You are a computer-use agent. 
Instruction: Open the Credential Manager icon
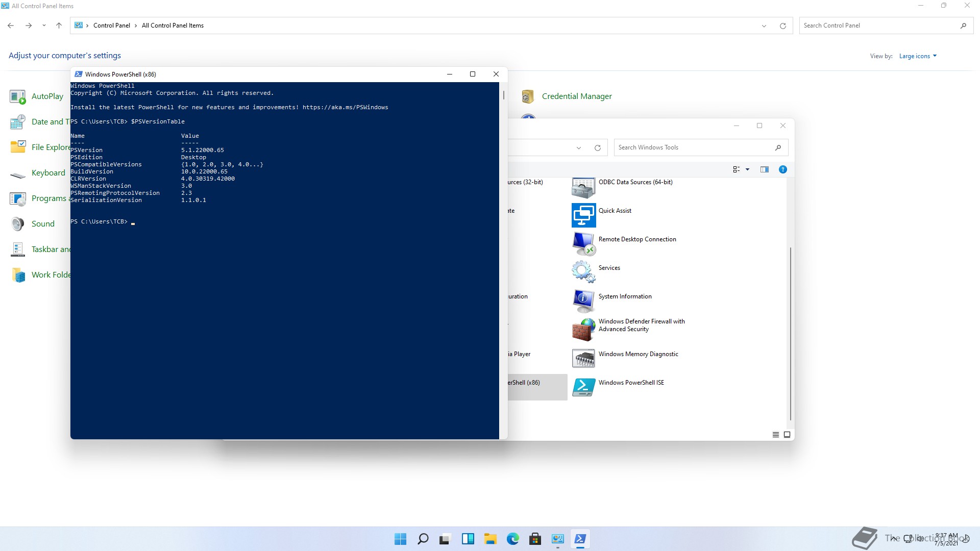528,96
